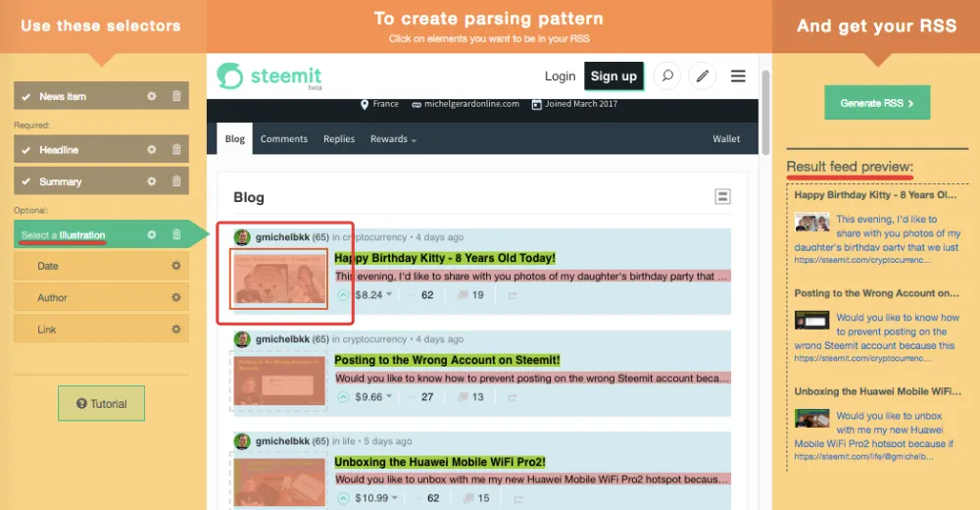Image resolution: width=980 pixels, height=510 pixels.
Task: Open settings gear for Author selector
Action: click(x=176, y=298)
